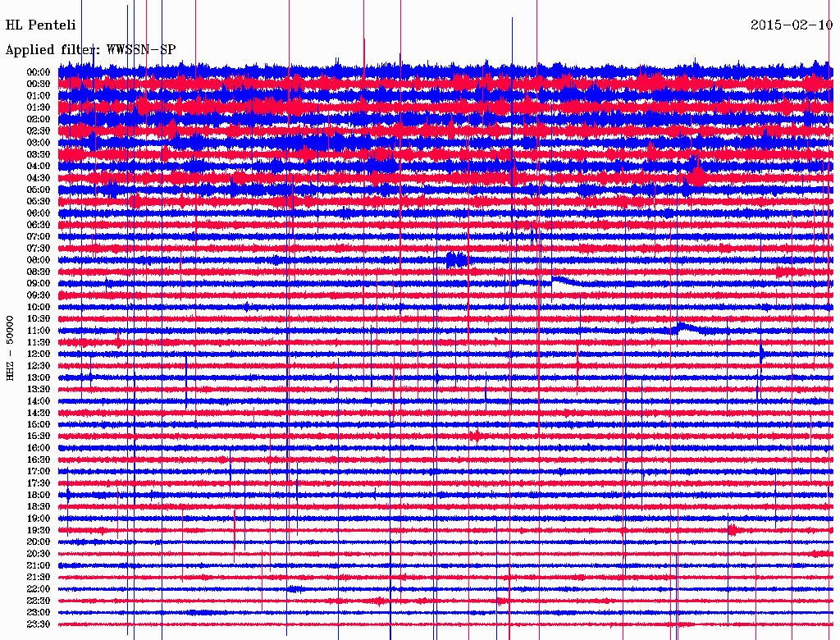Select the 17:30 time label
Viewport: 840px width, 640px height.
coord(39,483)
